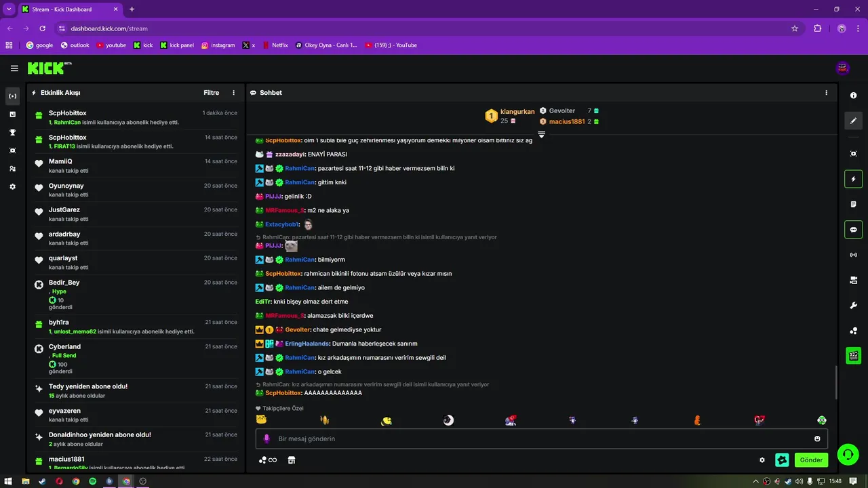Open the community users sidebar icon
This screenshot has width=868, height=488.
click(x=12, y=168)
